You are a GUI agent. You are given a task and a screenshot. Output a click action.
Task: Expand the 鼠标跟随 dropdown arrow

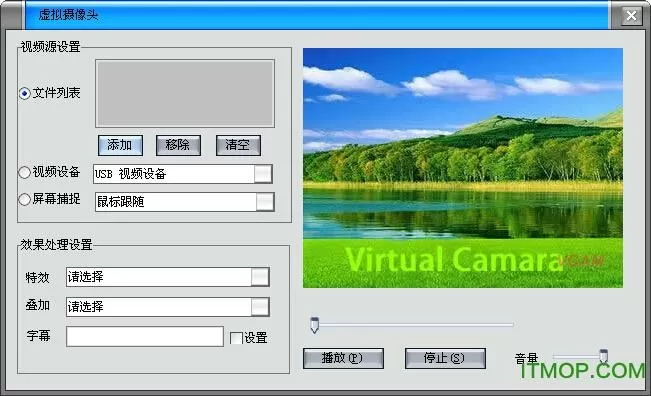265,202
